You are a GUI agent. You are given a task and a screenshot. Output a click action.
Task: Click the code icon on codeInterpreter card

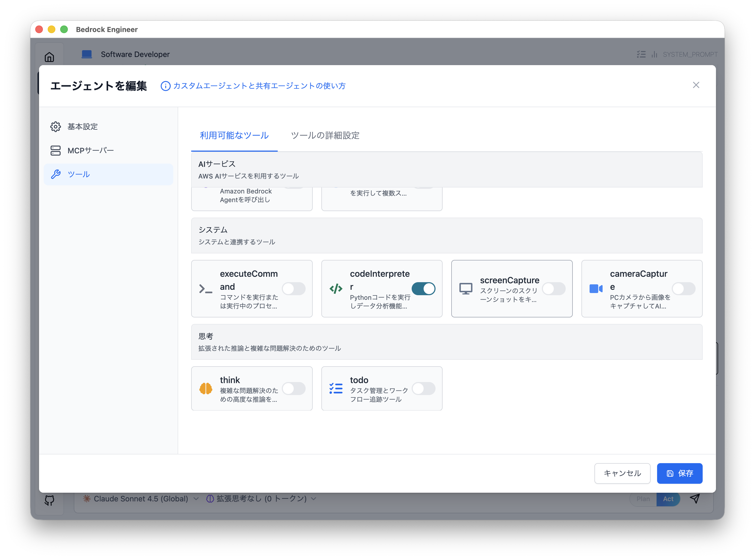pos(336,289)
